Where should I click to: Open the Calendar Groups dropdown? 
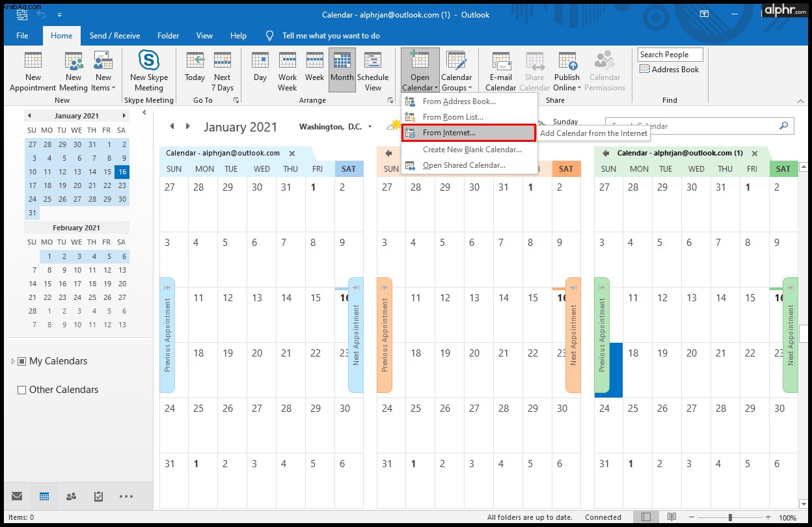[x=456, y=72]
